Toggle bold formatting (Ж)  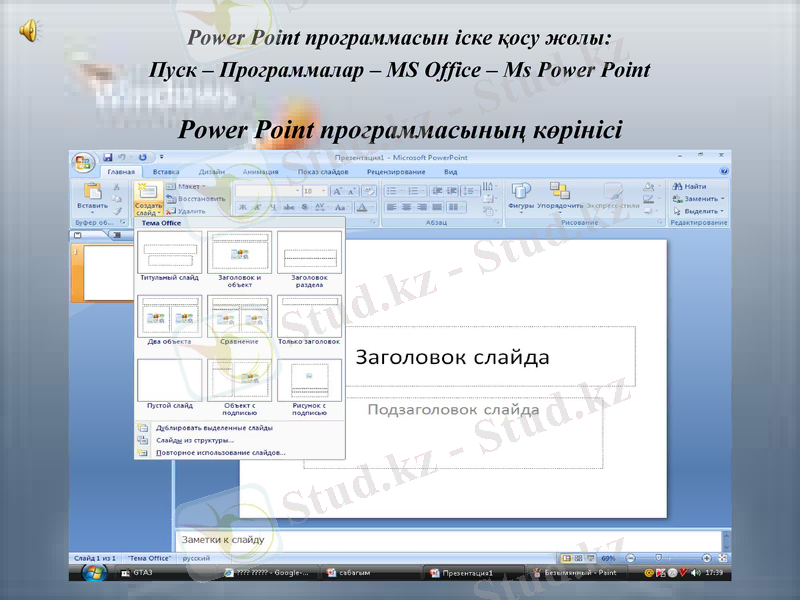[243, 207]
